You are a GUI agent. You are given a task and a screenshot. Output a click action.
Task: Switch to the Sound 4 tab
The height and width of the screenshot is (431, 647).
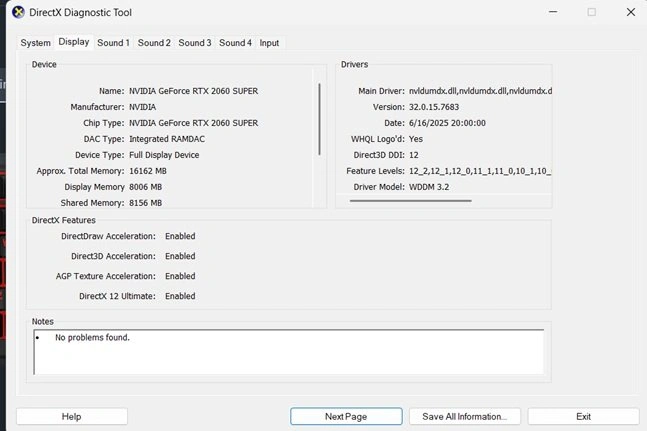[x=235, y=43]
